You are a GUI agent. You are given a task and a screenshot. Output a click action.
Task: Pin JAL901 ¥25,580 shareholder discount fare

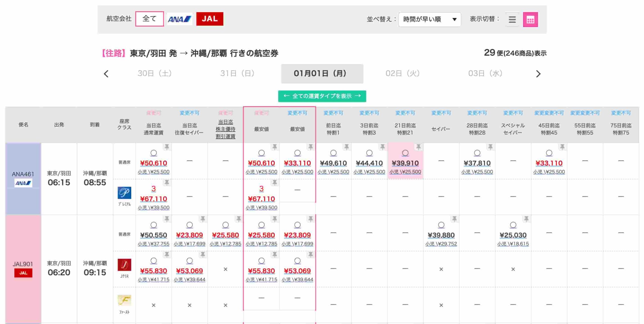[238, 219]
